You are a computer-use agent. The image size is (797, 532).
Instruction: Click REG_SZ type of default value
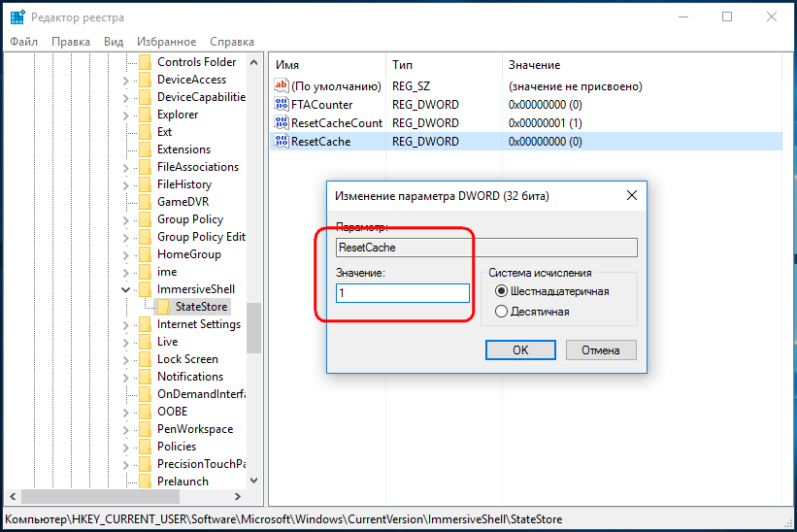click(411, 86)
